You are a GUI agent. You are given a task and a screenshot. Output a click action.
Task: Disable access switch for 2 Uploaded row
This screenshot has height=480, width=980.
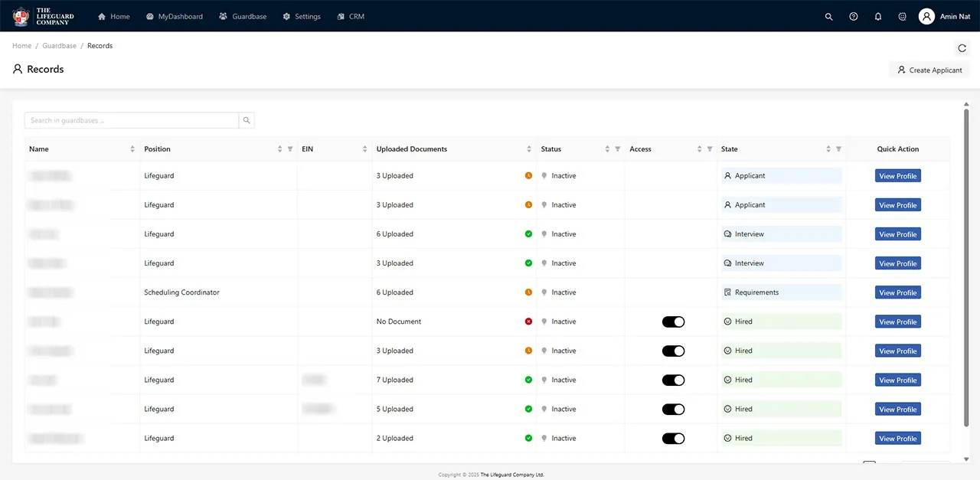click(x=673, y=439)
